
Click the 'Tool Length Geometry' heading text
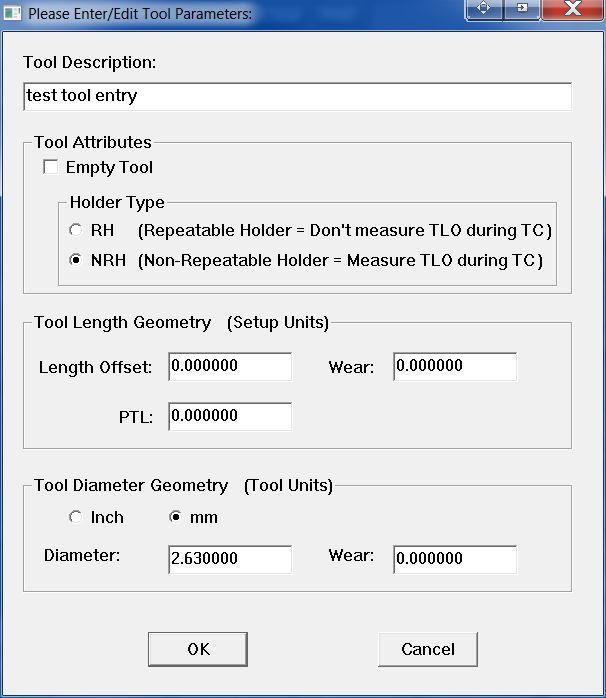tap(122, 322)
